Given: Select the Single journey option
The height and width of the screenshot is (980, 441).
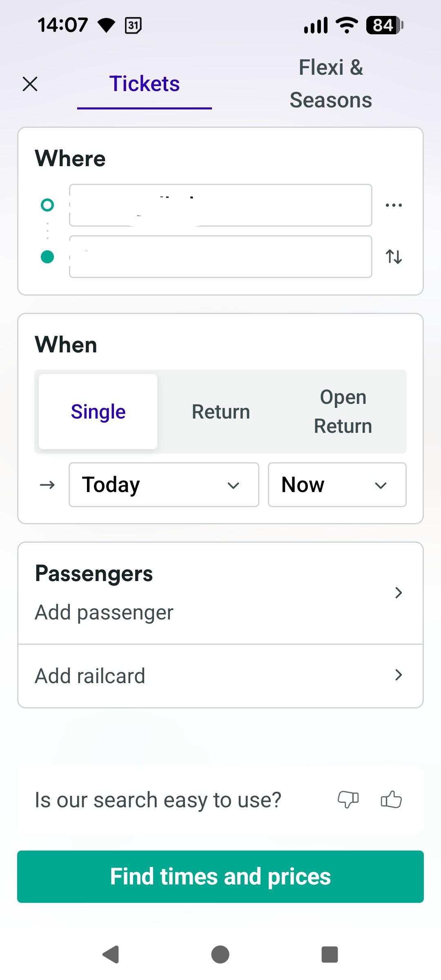Looking at the screenshot, I should pyautogui.click(x=98, y=412).
